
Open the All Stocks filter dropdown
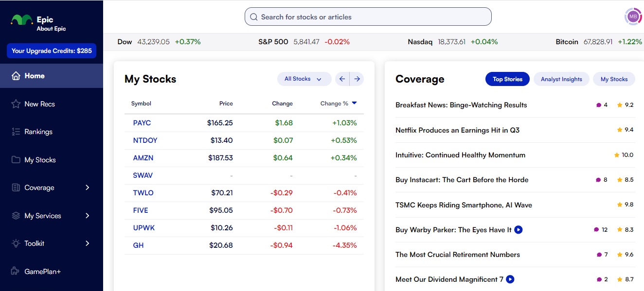tap(304, 79)
